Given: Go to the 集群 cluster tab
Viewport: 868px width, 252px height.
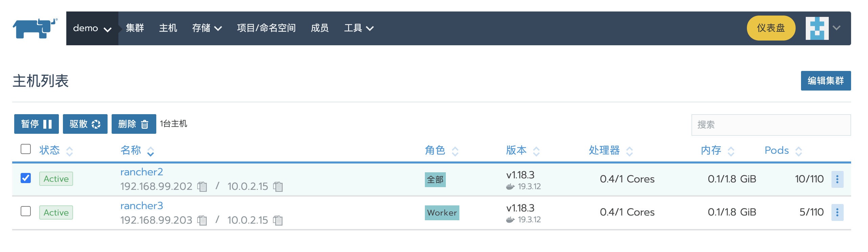Looking at the screenshot, I should pos(135,28).
